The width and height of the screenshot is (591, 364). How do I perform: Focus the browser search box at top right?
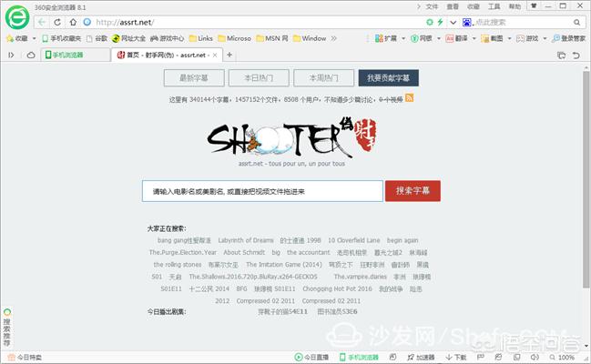click(x=522, y=22)
